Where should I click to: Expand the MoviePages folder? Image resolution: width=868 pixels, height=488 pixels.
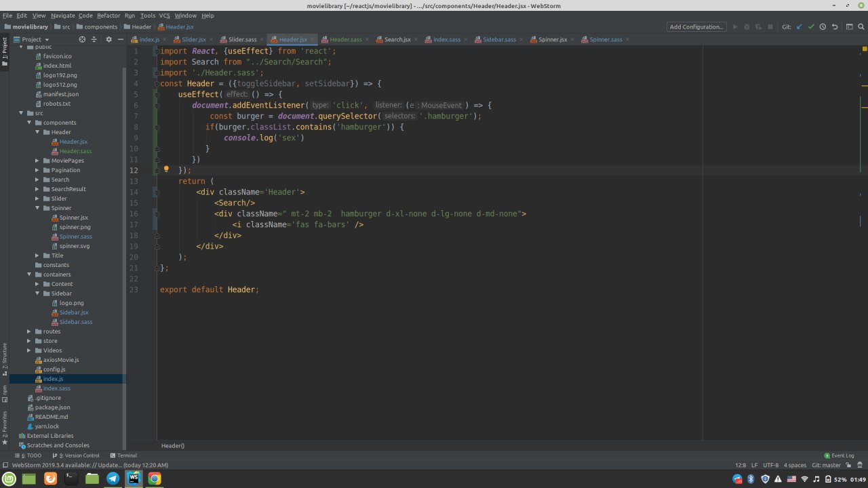(x=37, y=161)
